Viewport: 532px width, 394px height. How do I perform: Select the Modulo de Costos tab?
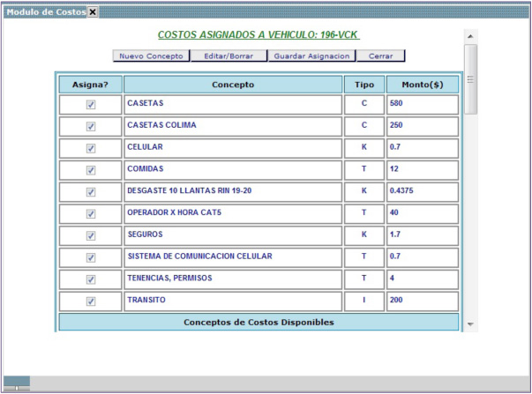coord(46,12)
